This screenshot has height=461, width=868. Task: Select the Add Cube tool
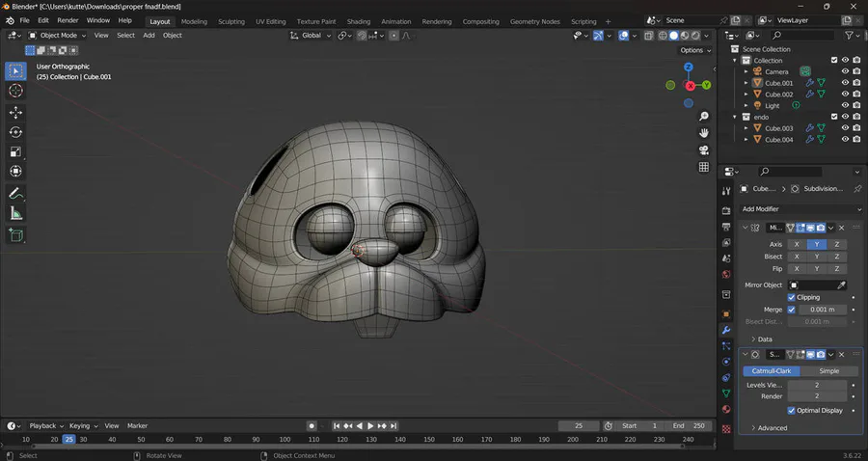click(15, 235)
